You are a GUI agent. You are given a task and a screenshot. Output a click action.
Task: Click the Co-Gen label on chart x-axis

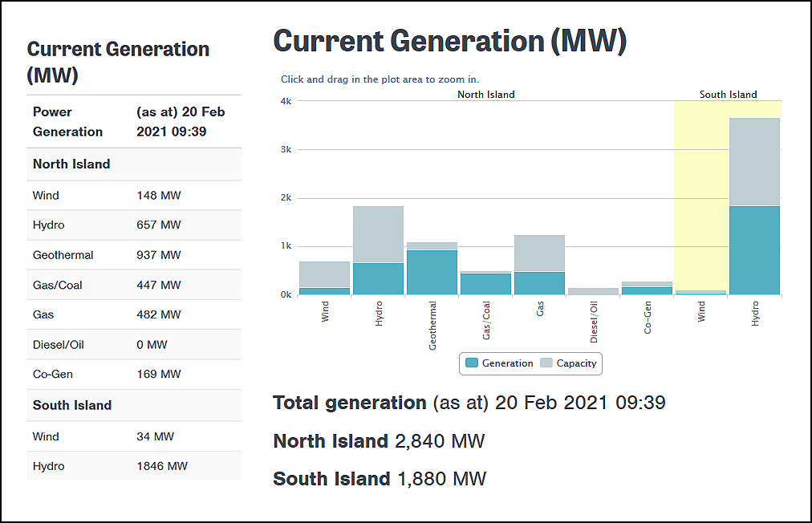[648, 318]
